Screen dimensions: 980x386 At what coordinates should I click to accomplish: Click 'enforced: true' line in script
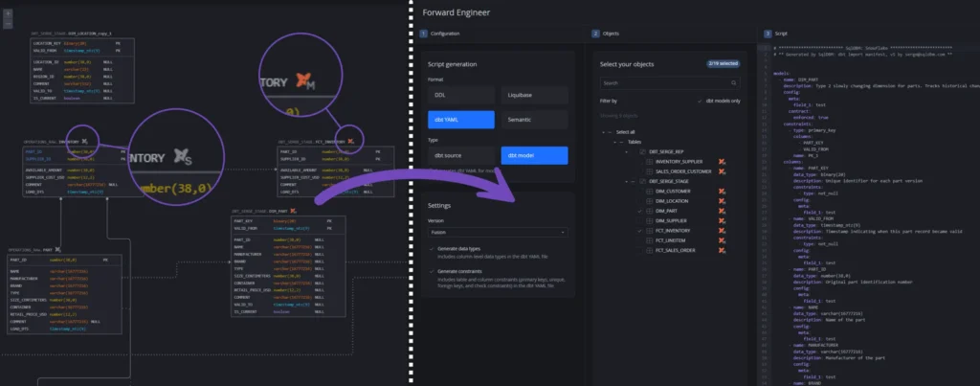pos(810,116)
